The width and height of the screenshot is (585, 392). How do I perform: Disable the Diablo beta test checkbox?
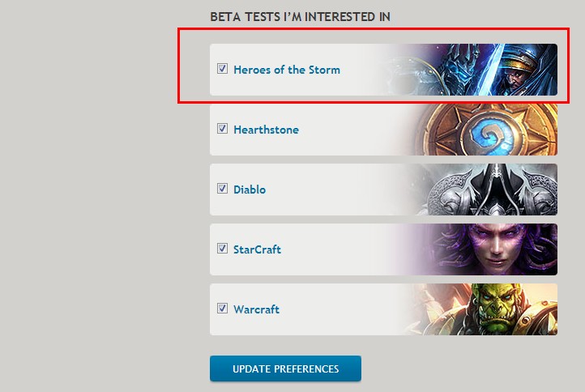tap(222, 189)
